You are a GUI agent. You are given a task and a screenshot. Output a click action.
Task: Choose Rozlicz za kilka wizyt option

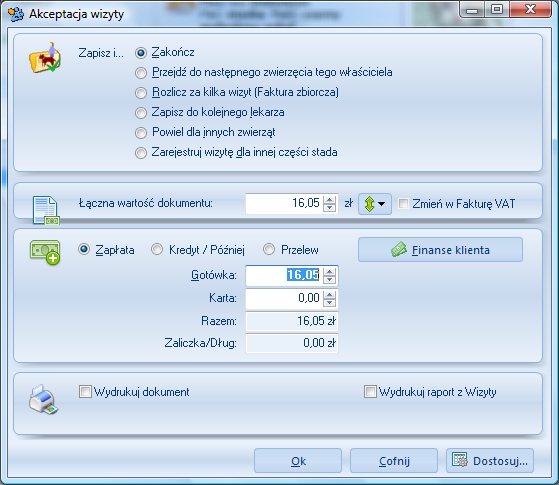[x=141, y=93]
